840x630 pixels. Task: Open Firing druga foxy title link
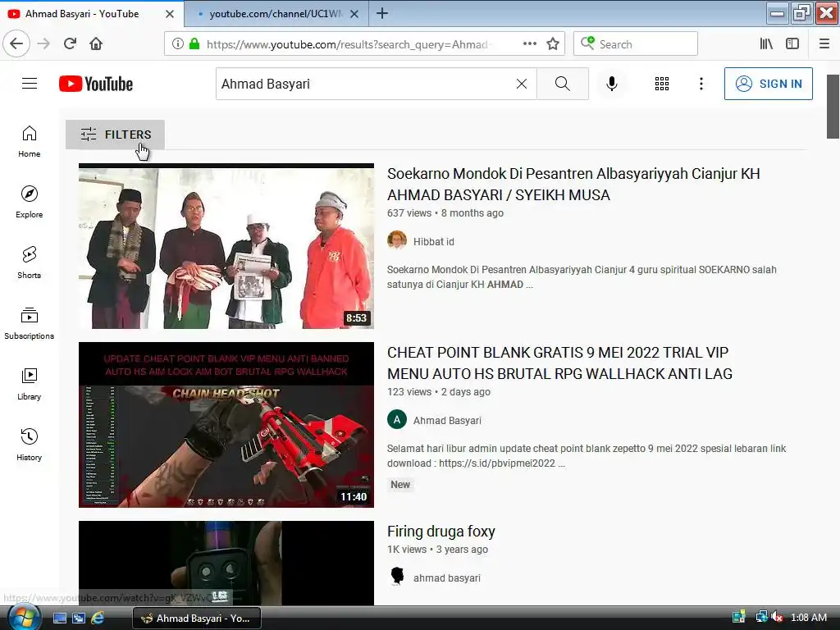click(x=441, y=532)
